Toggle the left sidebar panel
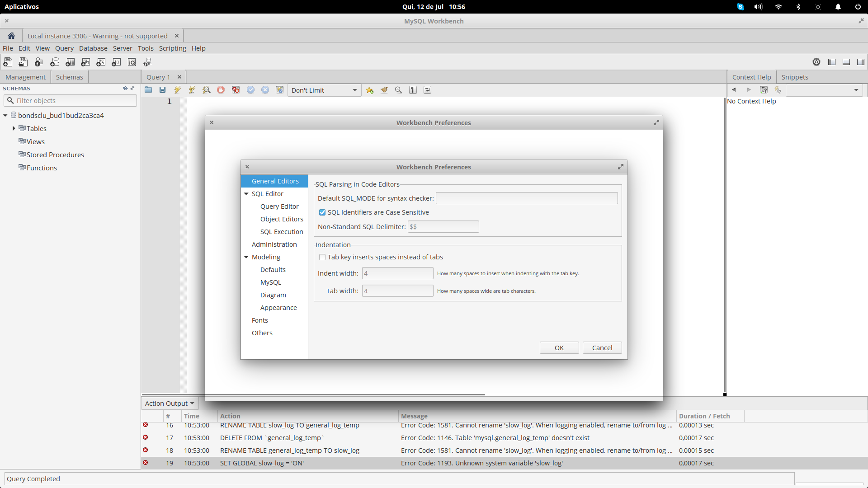This screenshot has height=488, width=868. 832,62
